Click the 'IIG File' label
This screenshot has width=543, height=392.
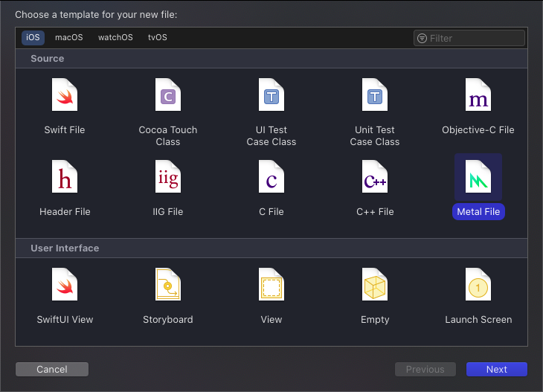(x=168, y=211)
